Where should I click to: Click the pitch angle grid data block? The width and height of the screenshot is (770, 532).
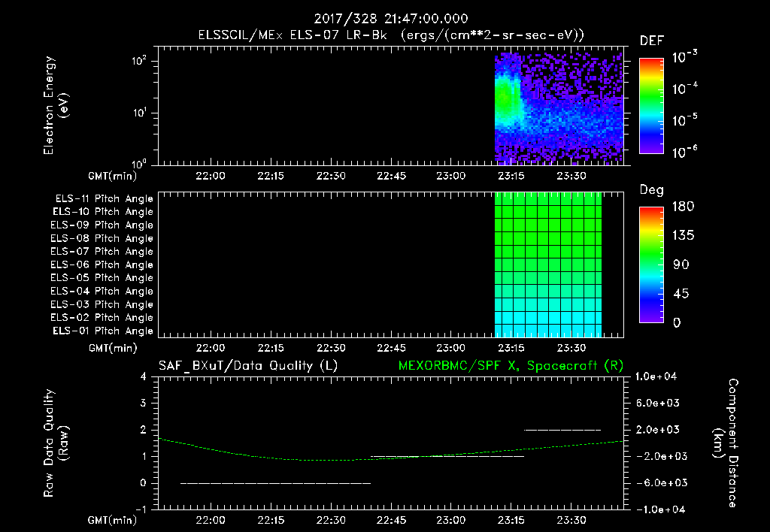coord(548,265)
